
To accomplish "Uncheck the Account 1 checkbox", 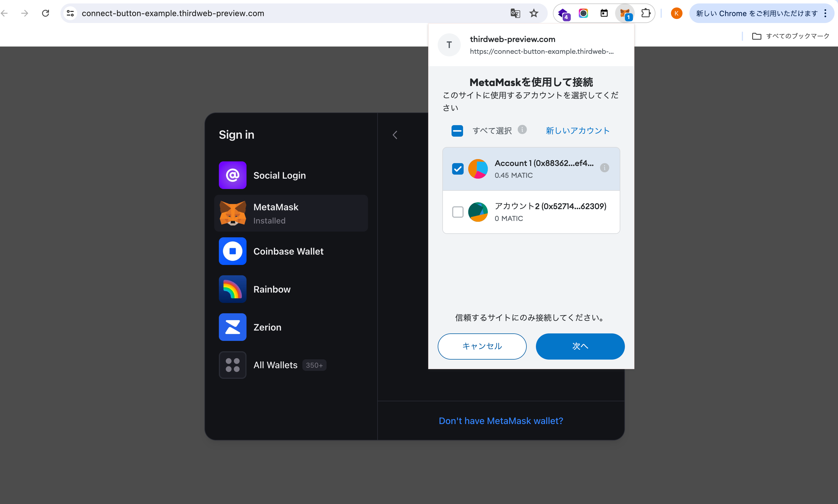I will click(458, 169).
